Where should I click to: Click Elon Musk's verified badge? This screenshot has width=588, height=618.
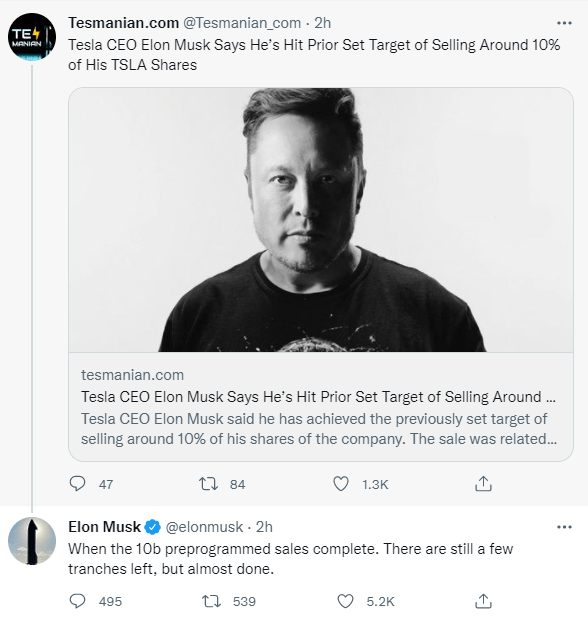[x=153, y=527]
